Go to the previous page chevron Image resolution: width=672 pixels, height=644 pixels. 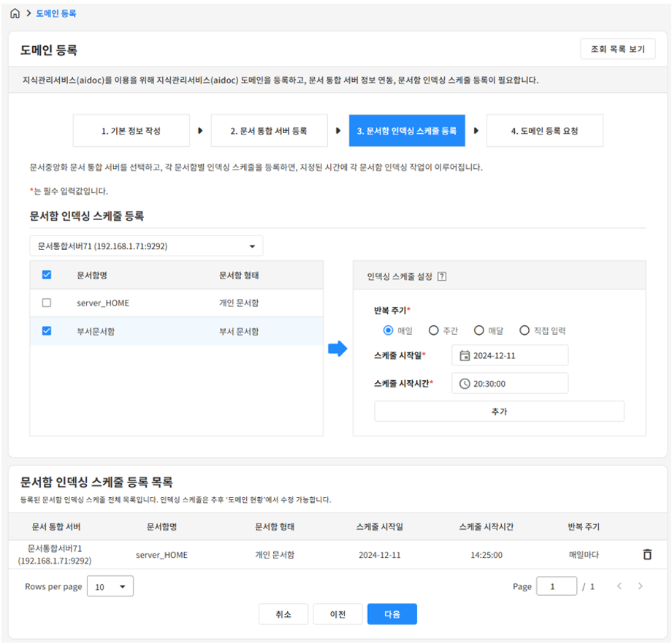619,586
